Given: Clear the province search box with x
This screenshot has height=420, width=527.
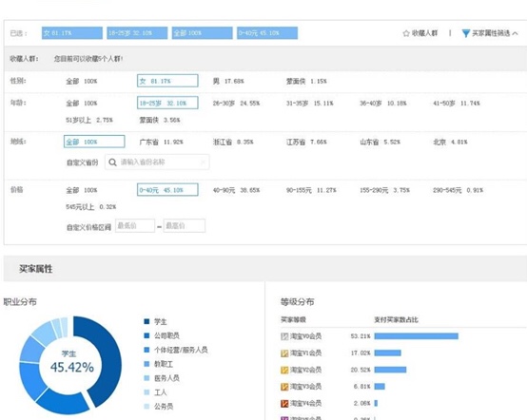Looking at the screenshot, I should tap(203, 162).
